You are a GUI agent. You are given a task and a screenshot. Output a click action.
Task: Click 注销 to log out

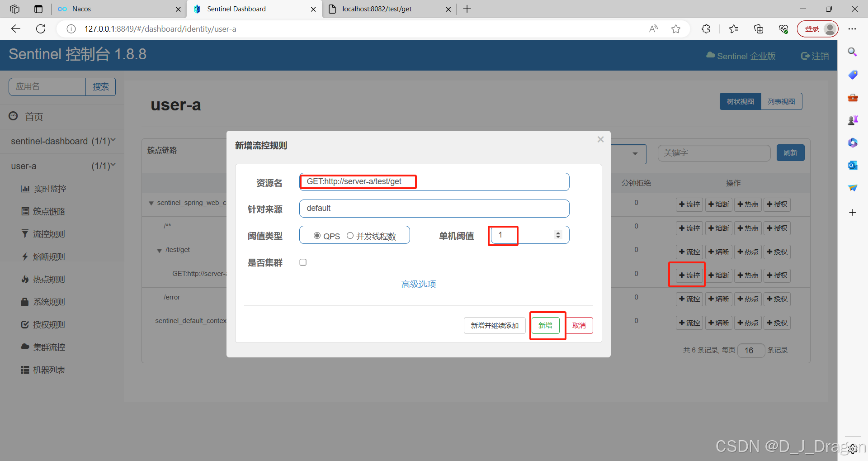815,56
